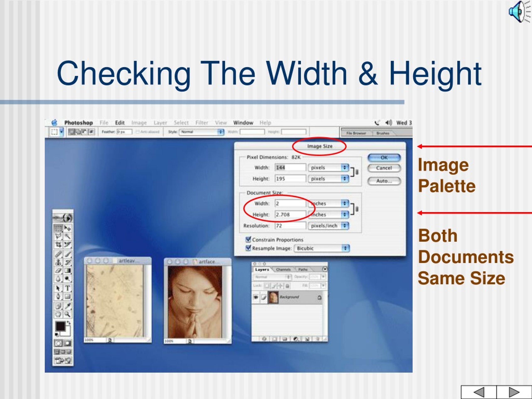532x399 pixels.
Task: Select the Crop tool
Action: 58,244
